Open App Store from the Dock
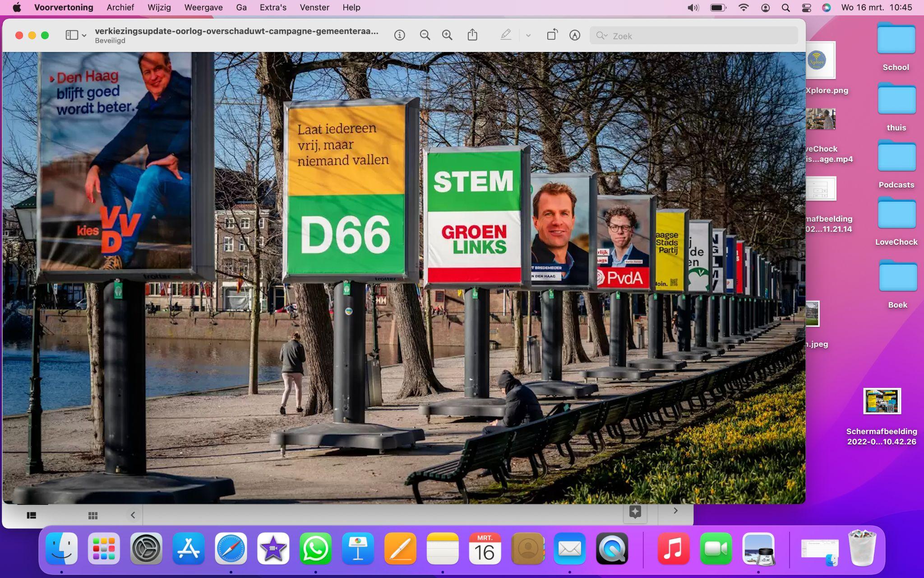The image size is (924, 578). coord(189,549)
